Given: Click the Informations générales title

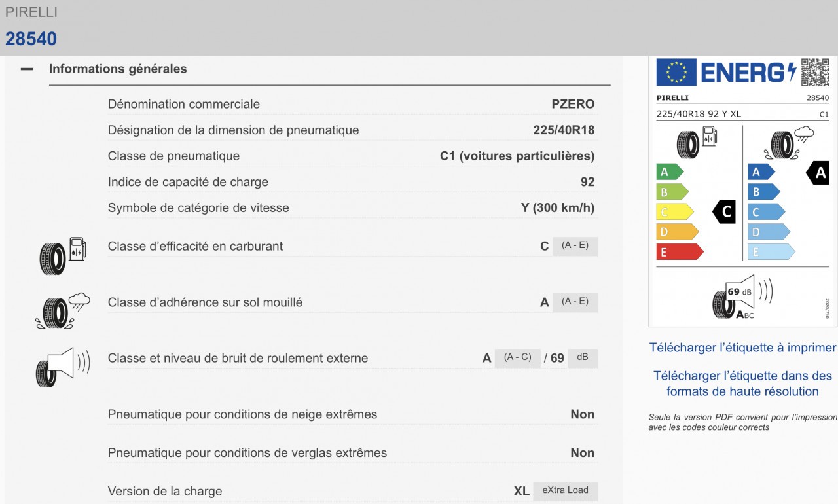Looking at the screenshot, I should [118, 69].
